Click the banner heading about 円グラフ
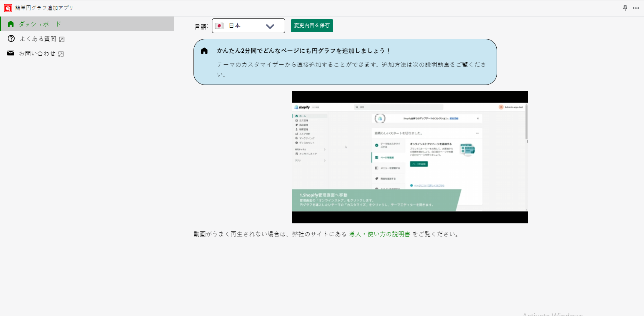Viewport: 644px width, 316px height. tap(303, 51)
